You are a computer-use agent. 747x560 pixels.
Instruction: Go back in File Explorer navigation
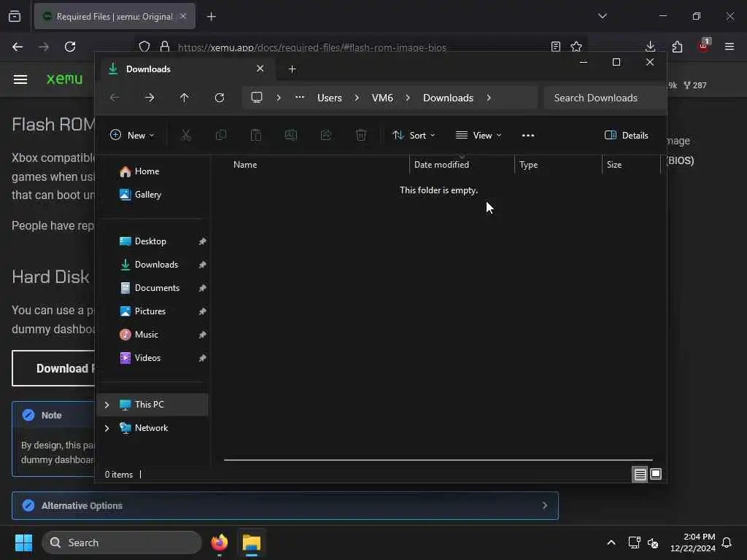pyautogui.click(x=115, y=98)
